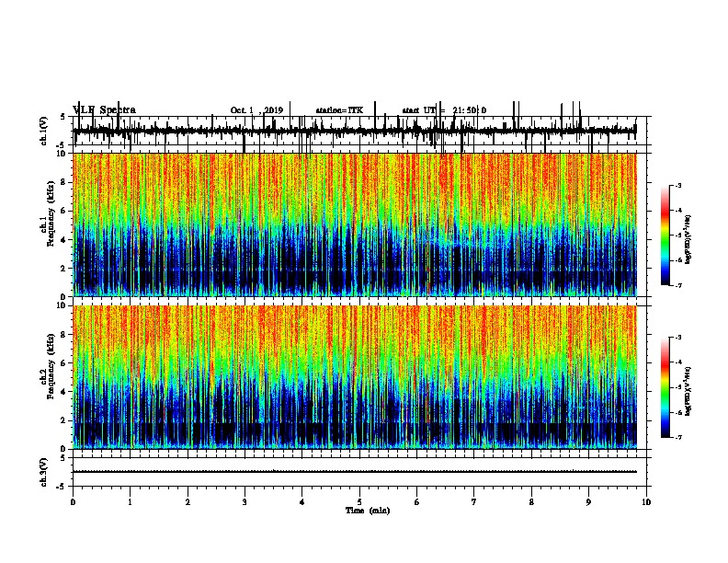Click inside the ch.2 spectrogram panel

coord(355,377)
